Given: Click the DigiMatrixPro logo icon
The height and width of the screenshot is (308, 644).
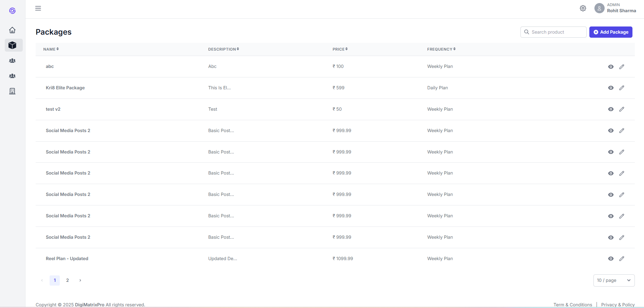Looking at the screenshot, I should [x=12, y=11].
